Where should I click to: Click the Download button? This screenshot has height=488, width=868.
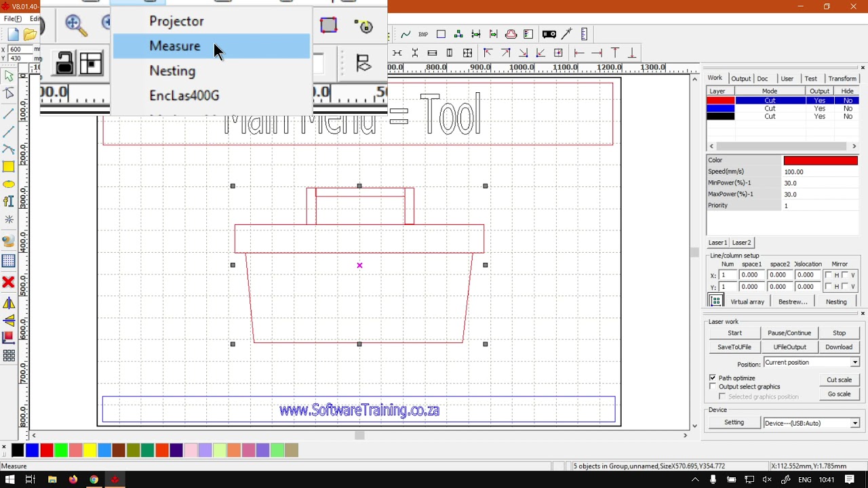(839, 347)
